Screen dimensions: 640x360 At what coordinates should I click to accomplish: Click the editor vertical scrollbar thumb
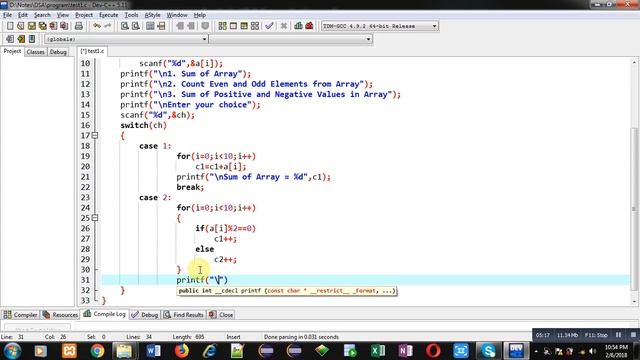pyautogui.click(x=634, y=208)
